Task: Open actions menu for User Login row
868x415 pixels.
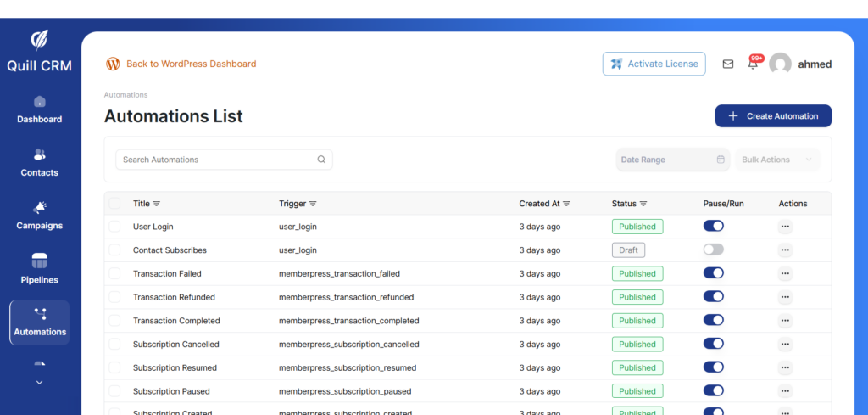Action: click(x=785, y=227)
